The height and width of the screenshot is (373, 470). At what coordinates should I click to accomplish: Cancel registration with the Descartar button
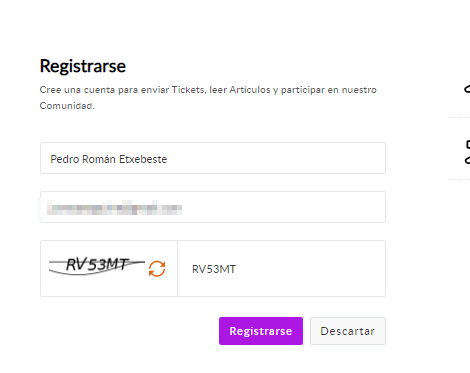pyautogui.click(x=348, y=331)
